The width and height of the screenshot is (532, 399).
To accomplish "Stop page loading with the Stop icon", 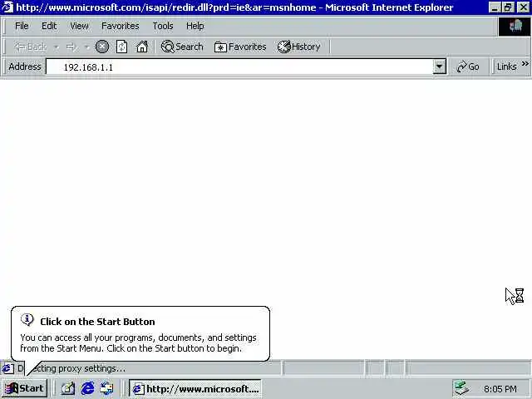I will coord(102,47).
